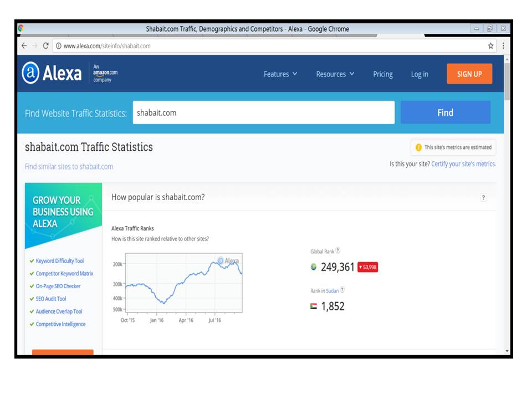532x399 pixels.
Task: Expand the Resources dropdown menu
Action: click(x=335, y=74)
